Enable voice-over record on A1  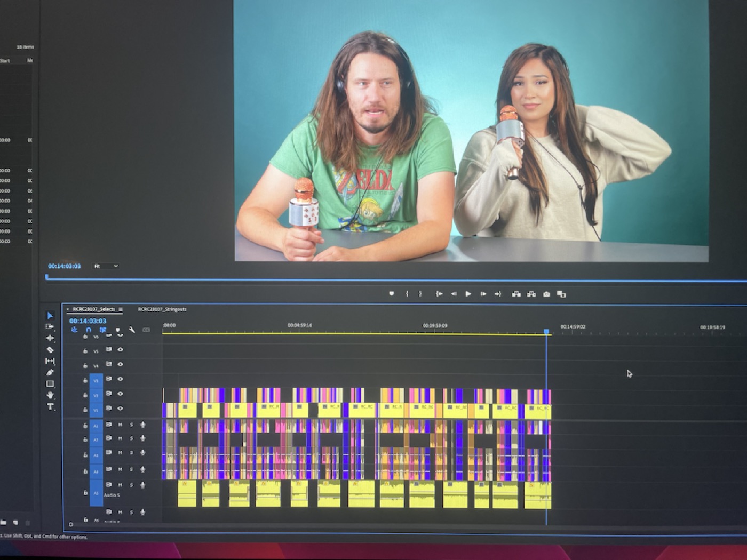pos(142,425)
